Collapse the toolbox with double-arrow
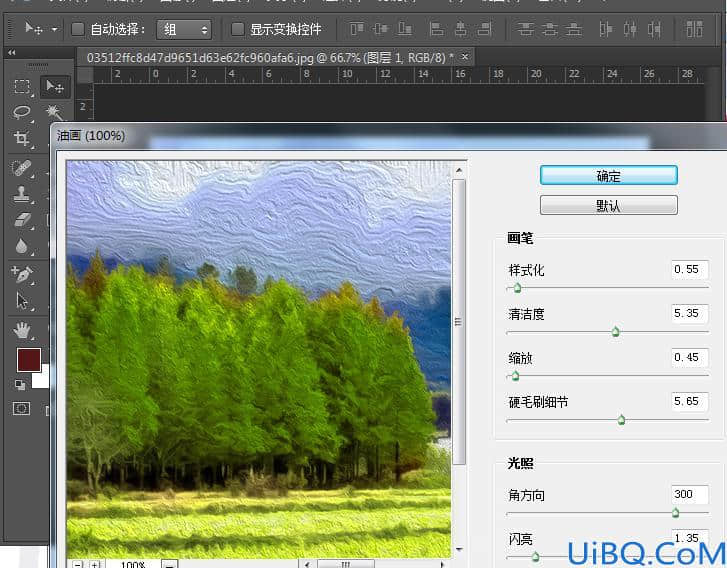 coord(12,52)
